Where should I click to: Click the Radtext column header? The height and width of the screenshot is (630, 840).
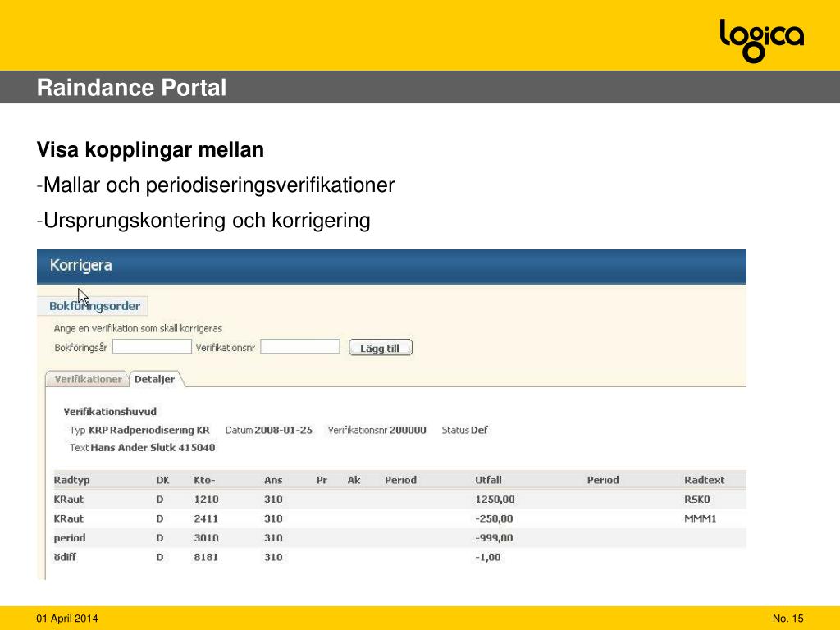coord(704,480)
